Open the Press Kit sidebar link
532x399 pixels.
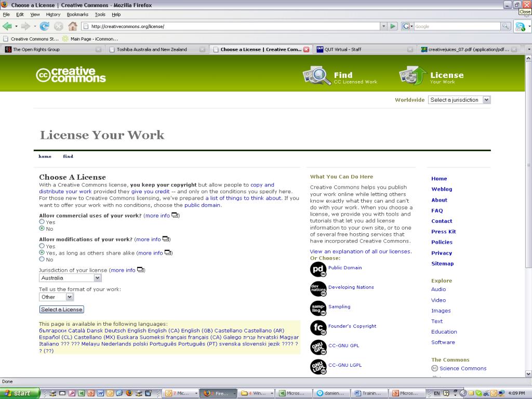pos(444,231)
